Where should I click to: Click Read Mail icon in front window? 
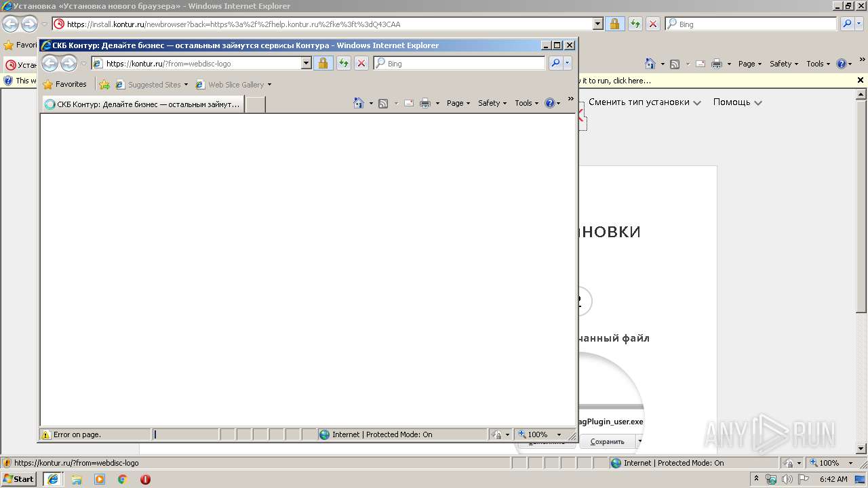(x=409, y=103)
